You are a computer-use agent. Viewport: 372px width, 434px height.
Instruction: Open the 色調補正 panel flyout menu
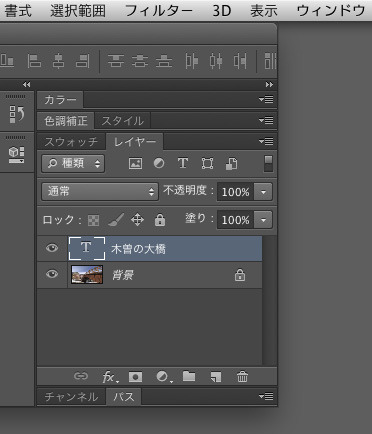pyautogui.click(x=266, y=120)
